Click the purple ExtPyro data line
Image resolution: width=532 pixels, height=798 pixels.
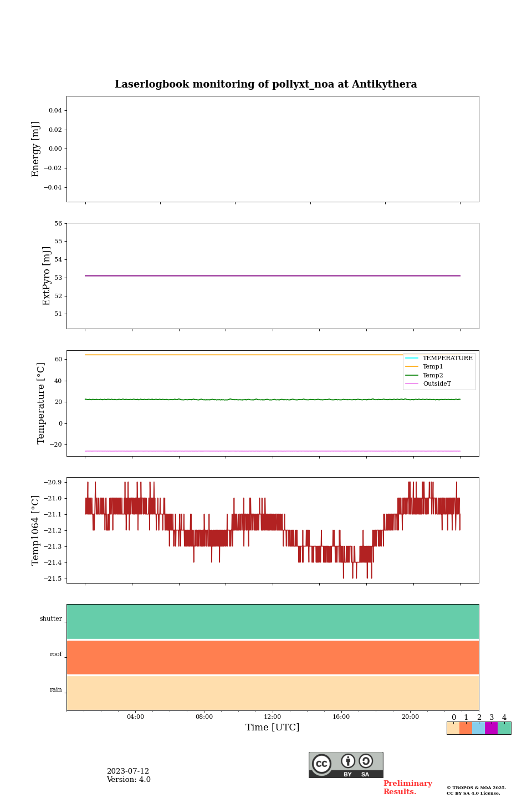pos(273,276)
